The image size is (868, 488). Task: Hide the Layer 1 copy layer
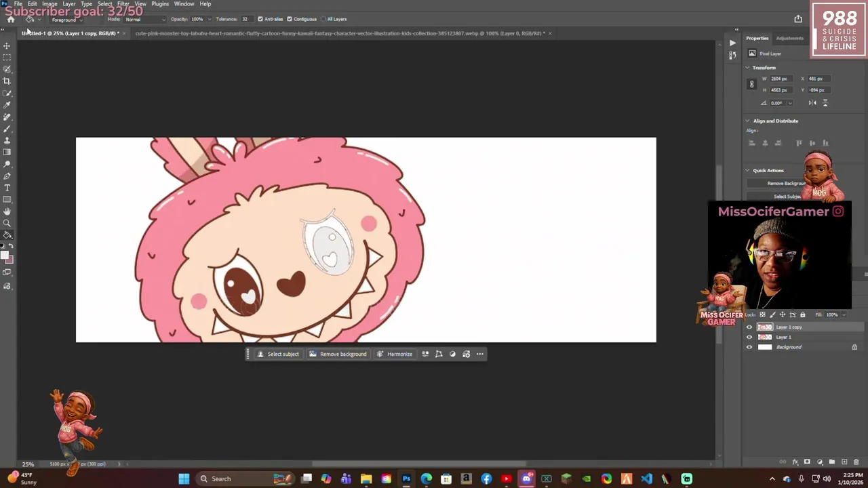click(x=749, y=327)
